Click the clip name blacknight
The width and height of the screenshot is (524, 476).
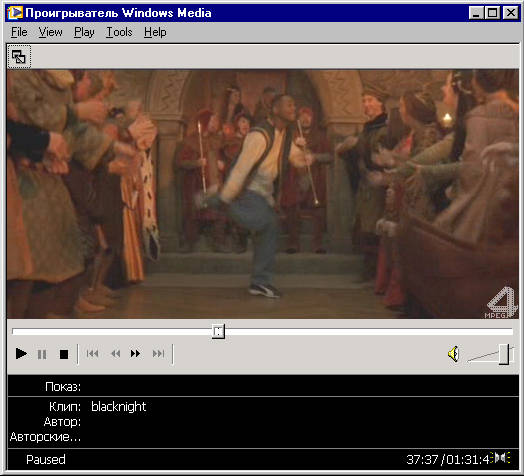click(118, 406)
